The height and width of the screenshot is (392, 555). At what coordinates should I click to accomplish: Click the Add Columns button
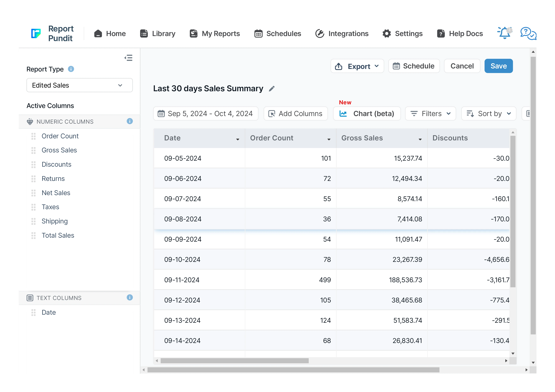(295, 114)
